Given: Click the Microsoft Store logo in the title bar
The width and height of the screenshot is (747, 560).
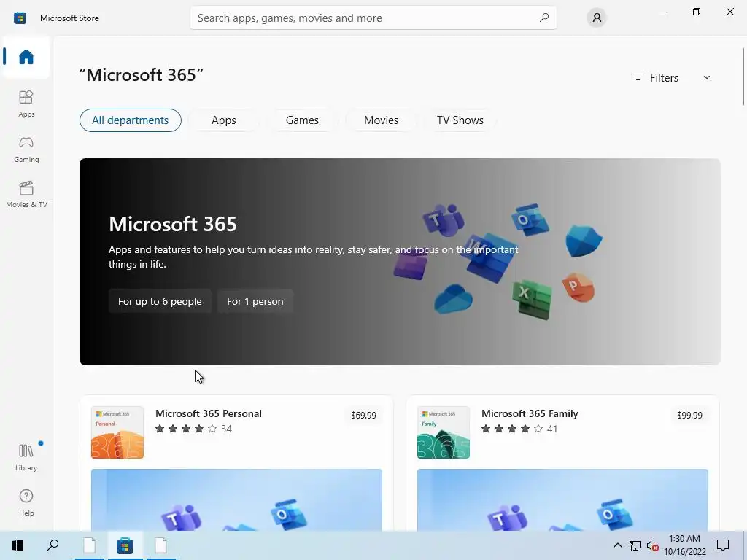Looking at the screenshot, I should point(20,18).
